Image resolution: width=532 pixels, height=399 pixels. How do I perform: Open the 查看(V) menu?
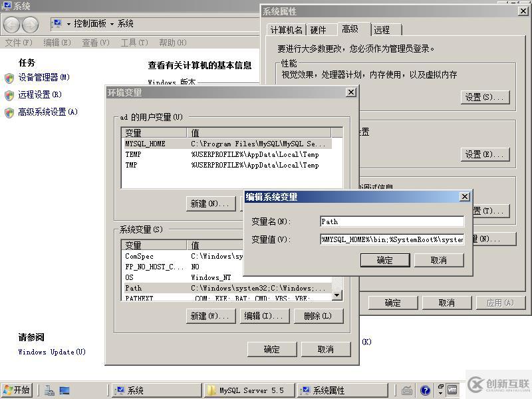pyautogui.click(x=96, y=43)
